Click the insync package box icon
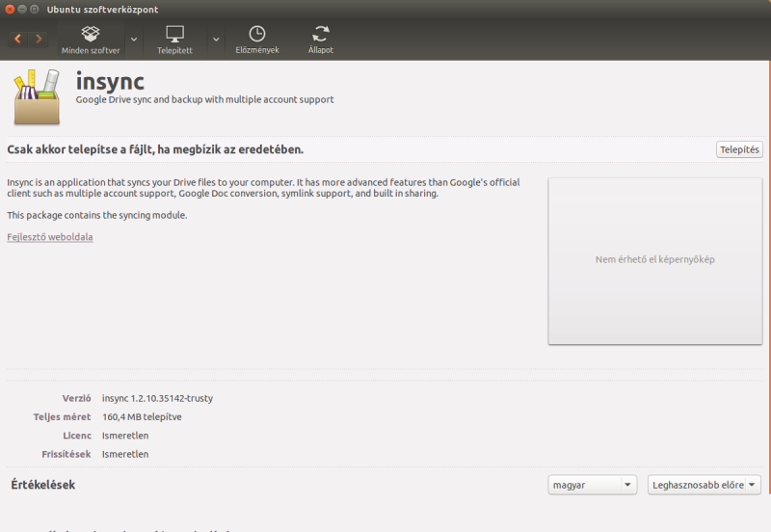Image resolution: width=771 pixels, height=532 pixels. [x=37, y=97]
